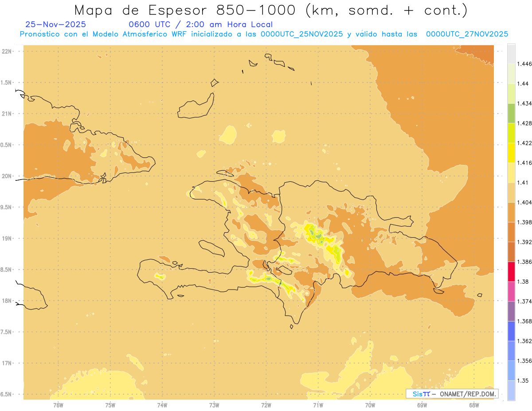Click the colorbar value '1.44'

coord(523,84)
